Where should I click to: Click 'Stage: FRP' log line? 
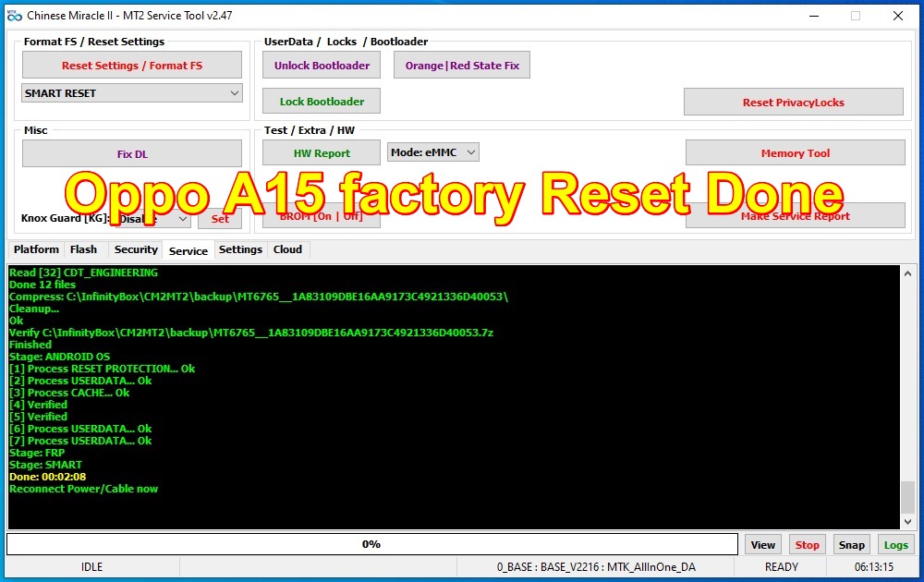(37, 453)
